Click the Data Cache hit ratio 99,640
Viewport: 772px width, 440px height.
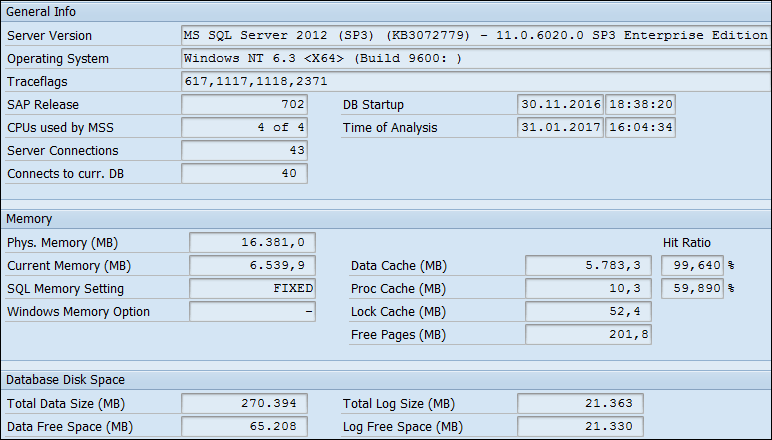[692, 265]
